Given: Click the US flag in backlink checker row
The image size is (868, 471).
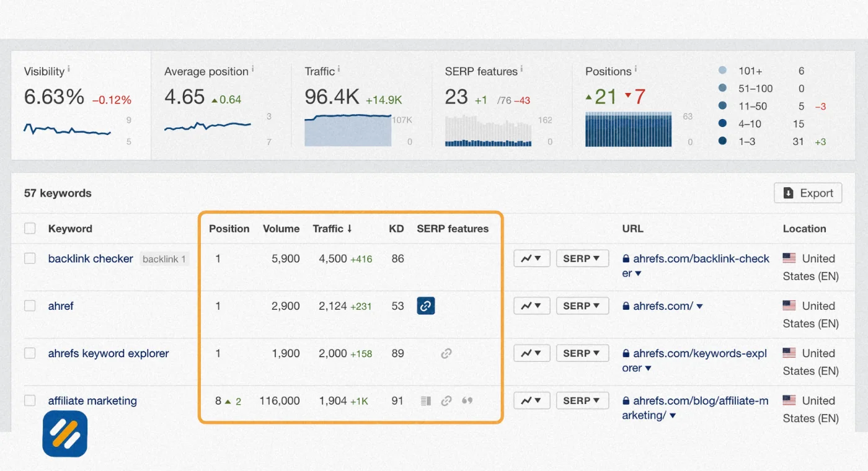Looking at the screenshot, I should pos(789,258).
